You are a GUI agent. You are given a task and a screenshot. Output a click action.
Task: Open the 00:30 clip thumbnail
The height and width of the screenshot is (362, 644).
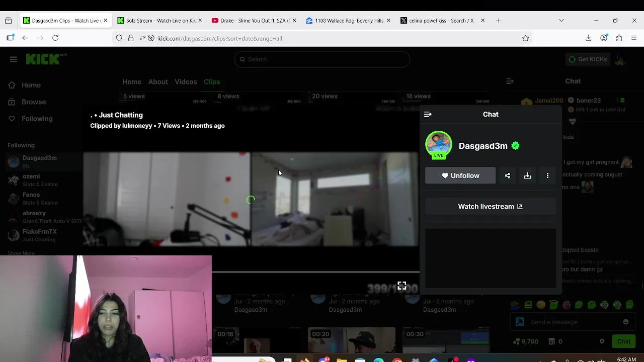point(446,341)
